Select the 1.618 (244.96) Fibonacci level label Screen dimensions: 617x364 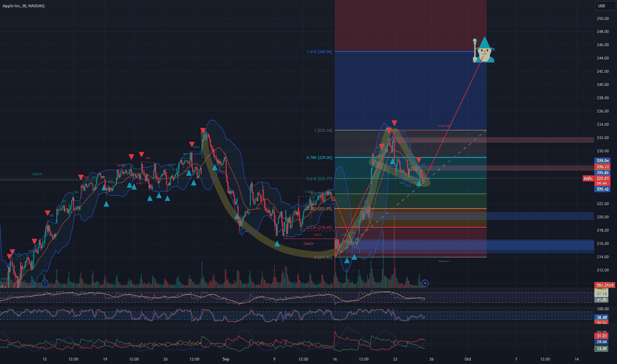point(319,52)
